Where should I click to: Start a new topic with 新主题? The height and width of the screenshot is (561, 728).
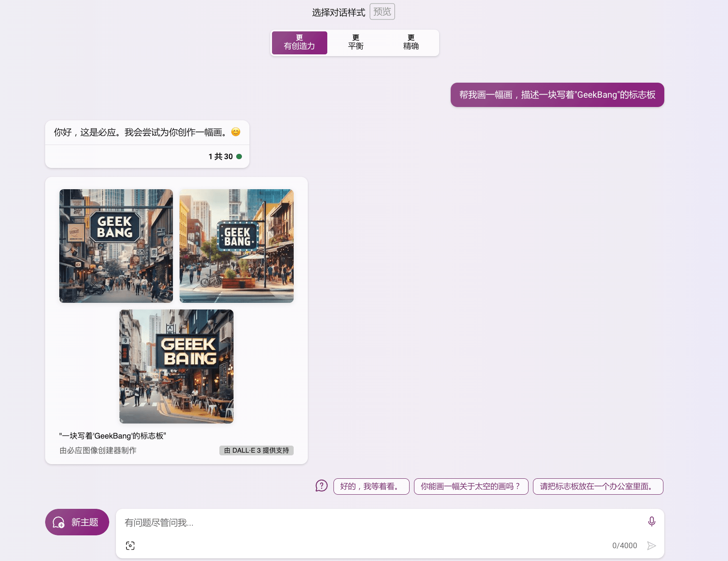[77, 522]
